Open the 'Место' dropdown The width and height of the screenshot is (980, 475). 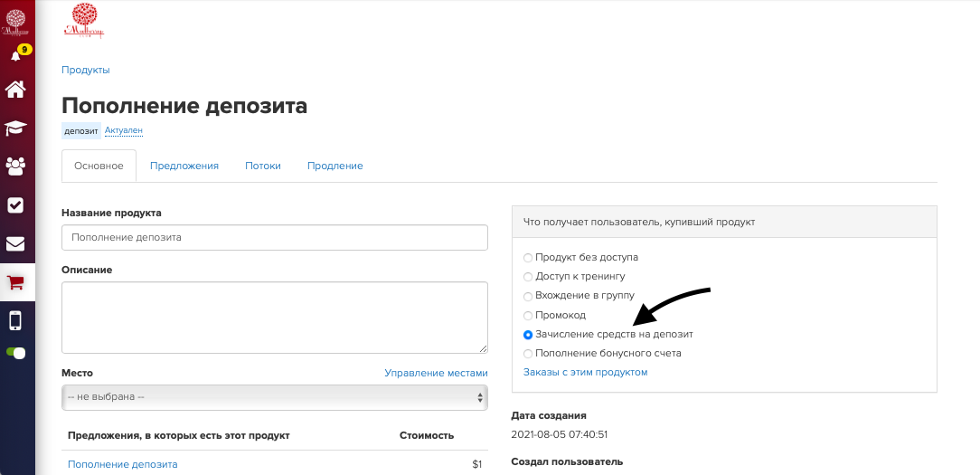coord(274,397)
